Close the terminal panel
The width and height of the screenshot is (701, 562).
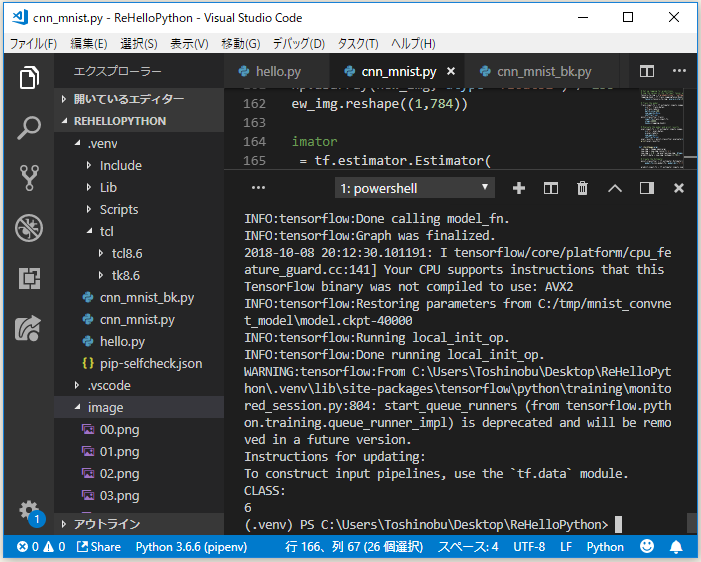click(679, 188)
